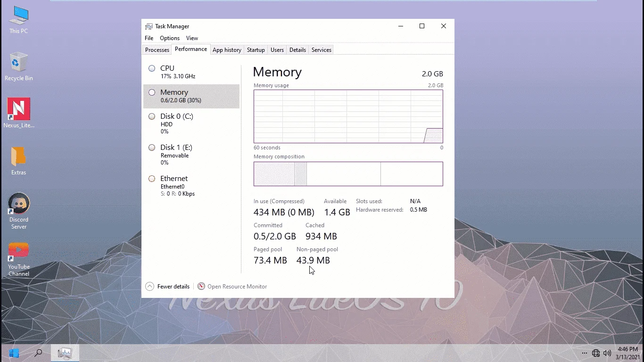Click the Memory circle indicator
Image resolution: width=644 pixels, height=362 pixels.
pos(152,92)
